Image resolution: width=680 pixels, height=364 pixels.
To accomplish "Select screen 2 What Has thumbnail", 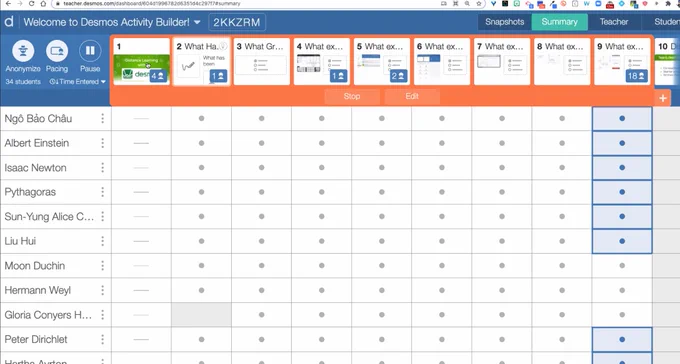I will coord(202,61).
